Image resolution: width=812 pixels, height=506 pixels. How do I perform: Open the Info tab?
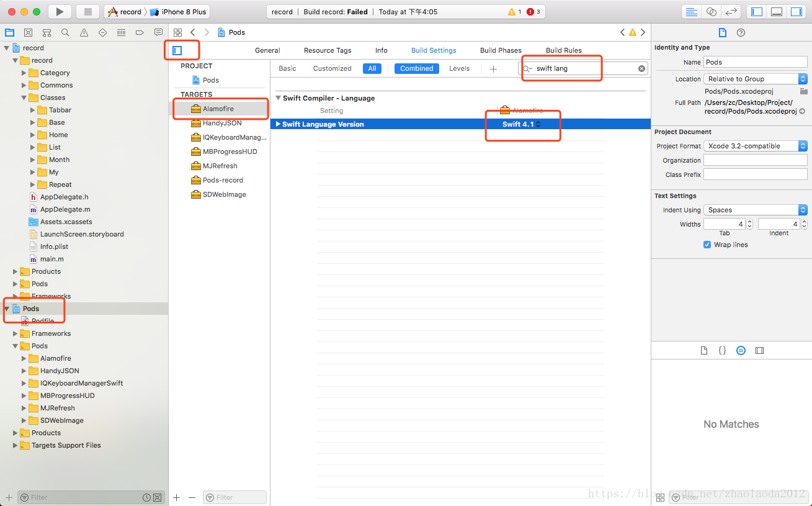[x=381, y=50]
